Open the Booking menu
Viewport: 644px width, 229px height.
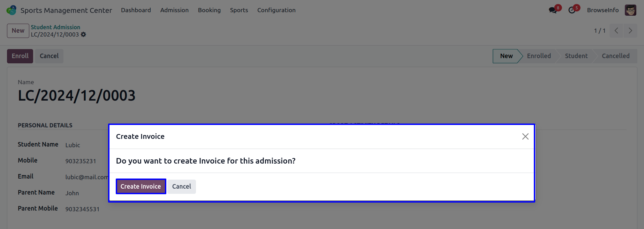pos(209,10)
